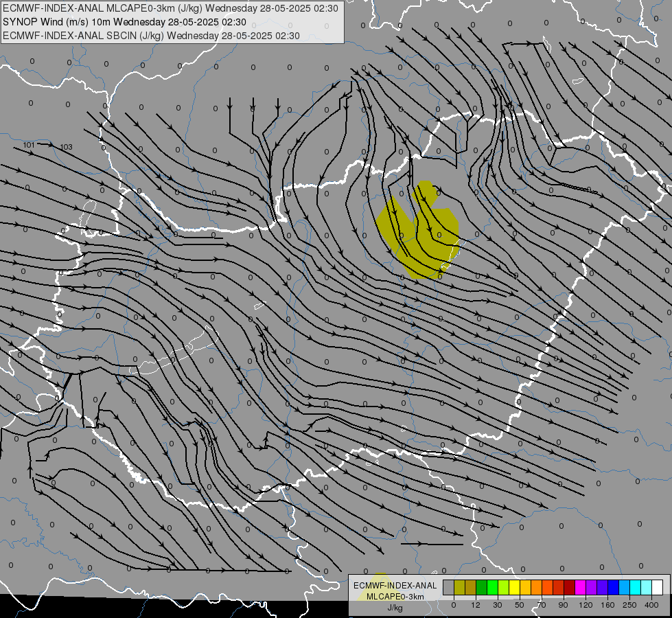The width and height of the screenshot is (672, 618).
Task: Pick the dark green legend swatch
Action: point(482,587)
